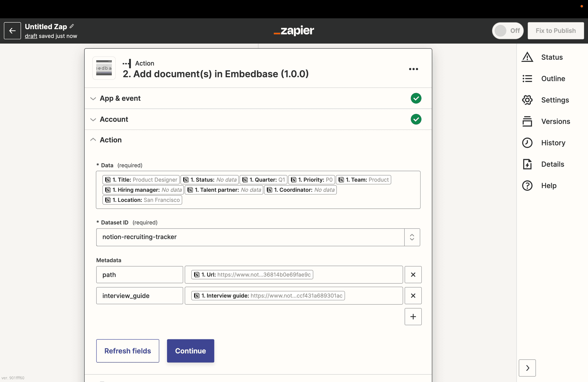Click the Quarter: Q1 pill
Viewport: 588px width, 382px height.
pyautogui.click(x=263, y=180)
